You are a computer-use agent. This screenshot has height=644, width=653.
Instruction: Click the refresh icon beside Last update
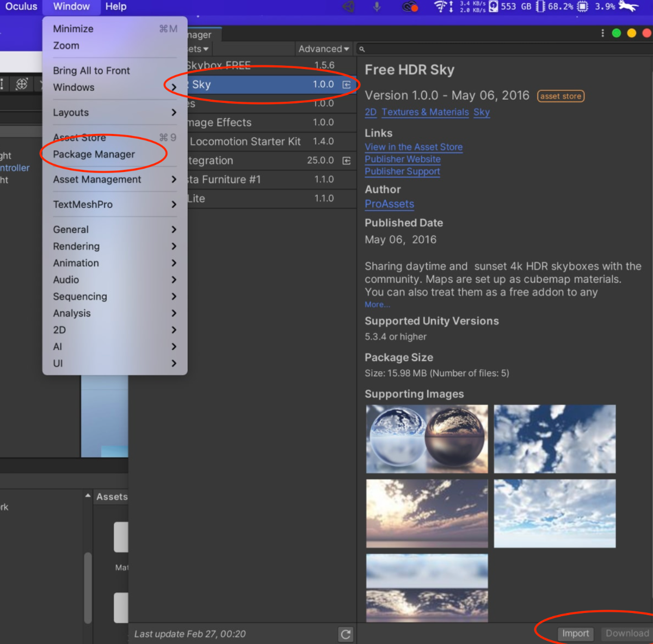[x=346, y=634]
